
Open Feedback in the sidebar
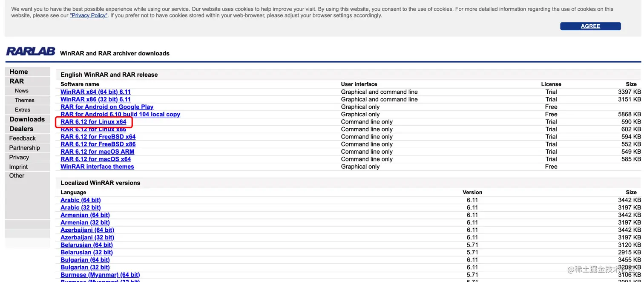pyautogui.click(x=23, y=138)
